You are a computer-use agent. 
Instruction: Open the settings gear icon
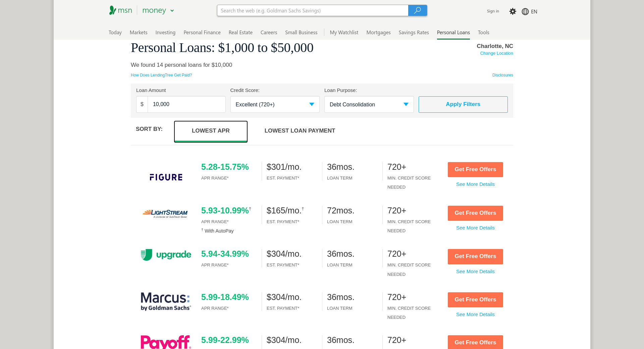[x=513, y=11]
